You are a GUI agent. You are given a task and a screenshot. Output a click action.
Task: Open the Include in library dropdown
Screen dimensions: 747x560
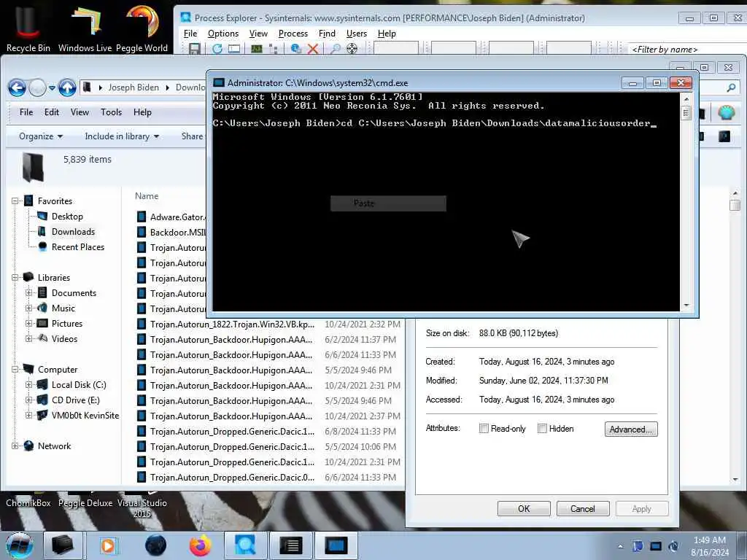pos(122,136)
